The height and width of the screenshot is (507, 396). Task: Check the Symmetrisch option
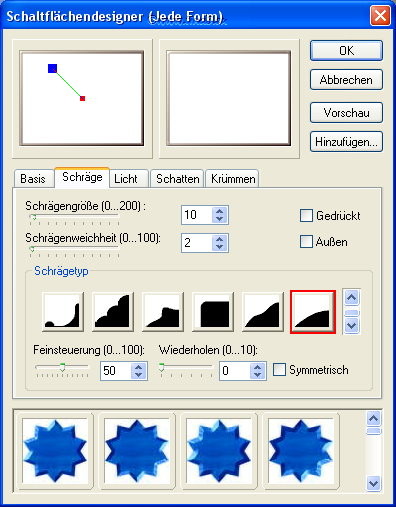[x=279, y=370]
